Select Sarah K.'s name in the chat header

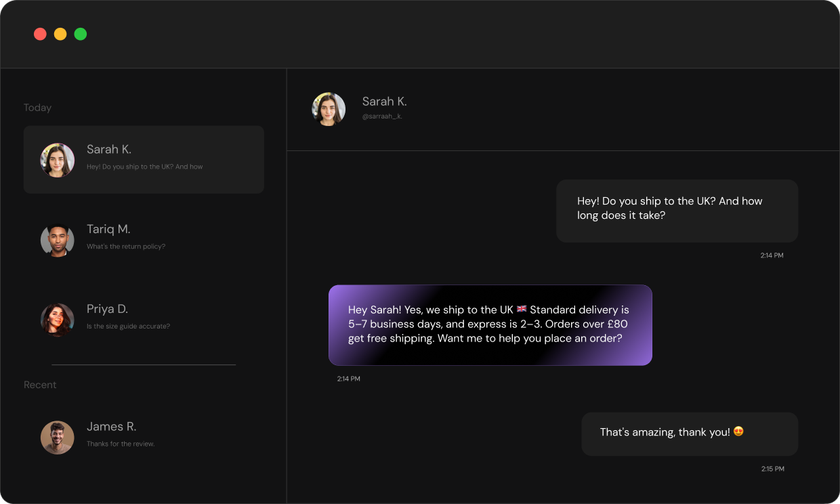pyautogui.click(x=384, y=101)
